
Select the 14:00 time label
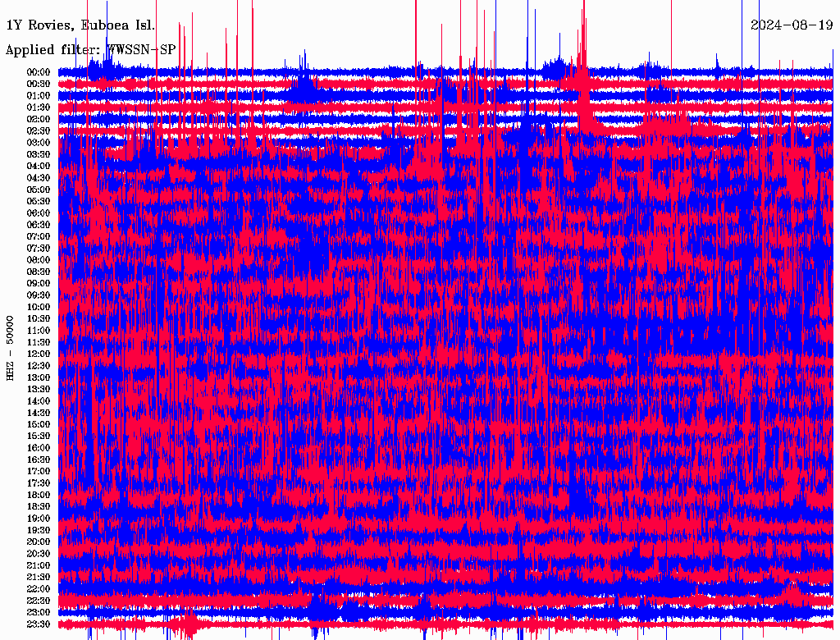(39, 401)
